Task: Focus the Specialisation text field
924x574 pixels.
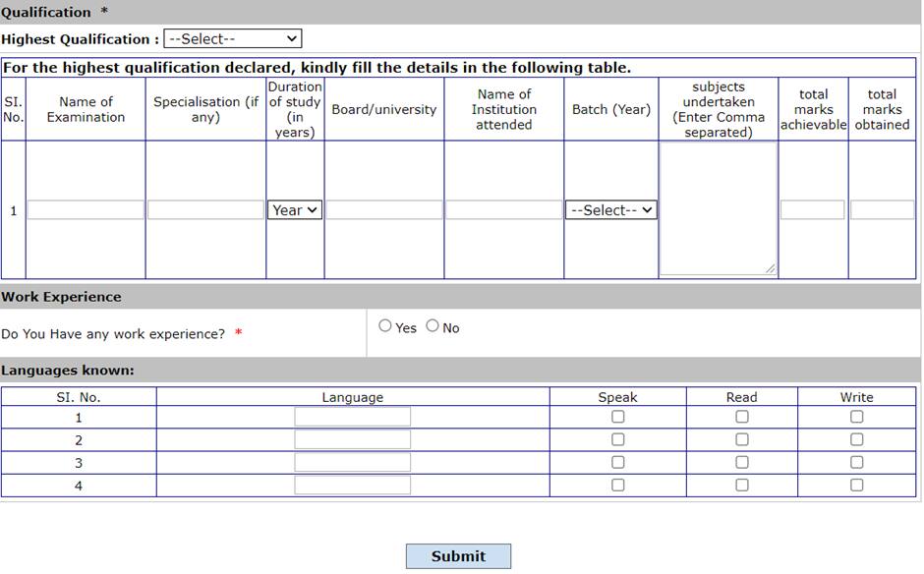Action: point(205,210)
